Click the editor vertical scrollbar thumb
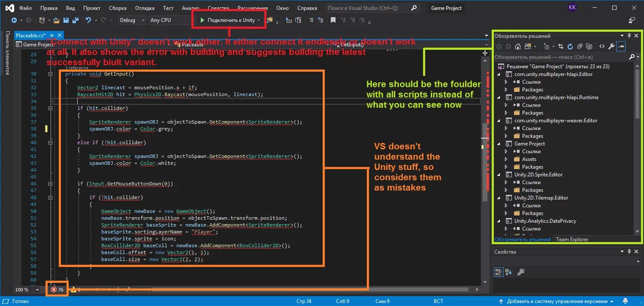 point(485,161)
